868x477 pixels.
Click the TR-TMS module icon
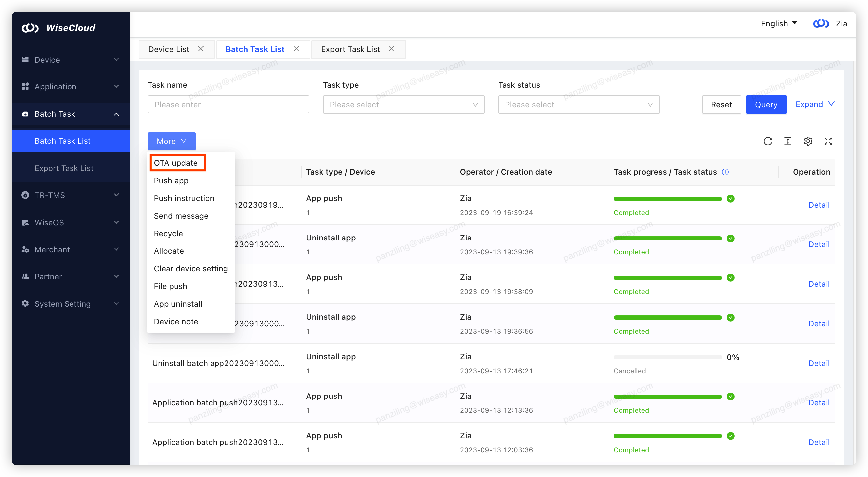[25, 195]
